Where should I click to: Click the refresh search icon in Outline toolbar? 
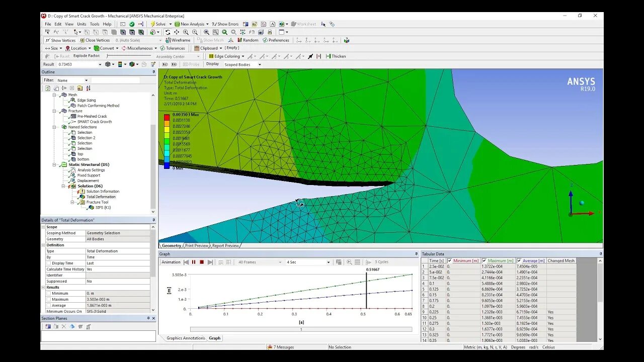tap(48, 88)
